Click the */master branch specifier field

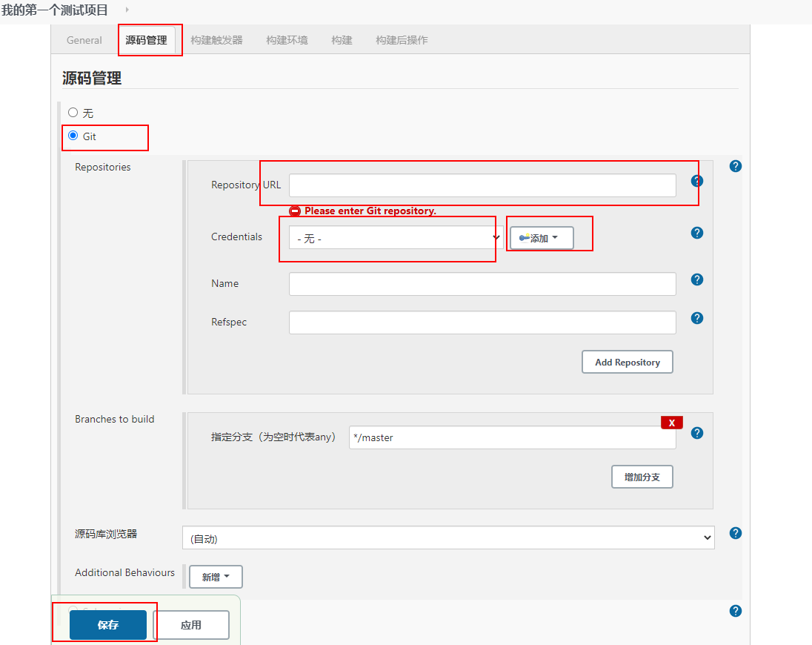coord(513,437)
